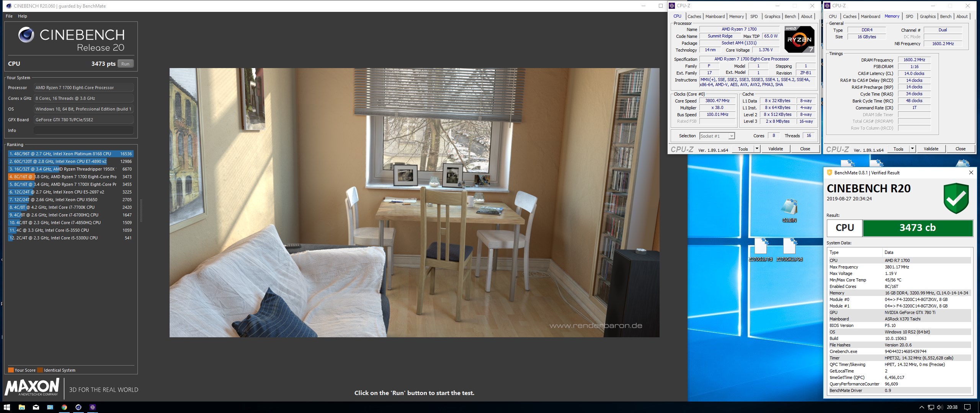980x413 pixels.
Task: Open the volume tray icon
Action: 940,407
